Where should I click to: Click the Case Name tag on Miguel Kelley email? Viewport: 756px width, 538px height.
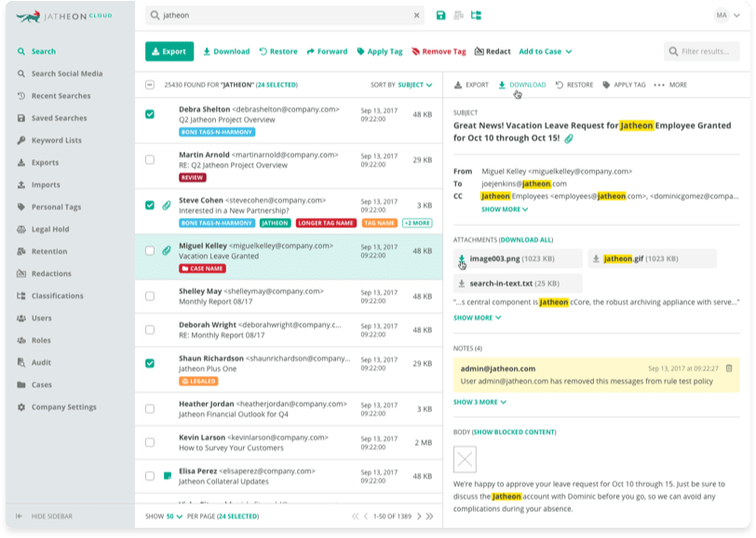coord(203,268)
